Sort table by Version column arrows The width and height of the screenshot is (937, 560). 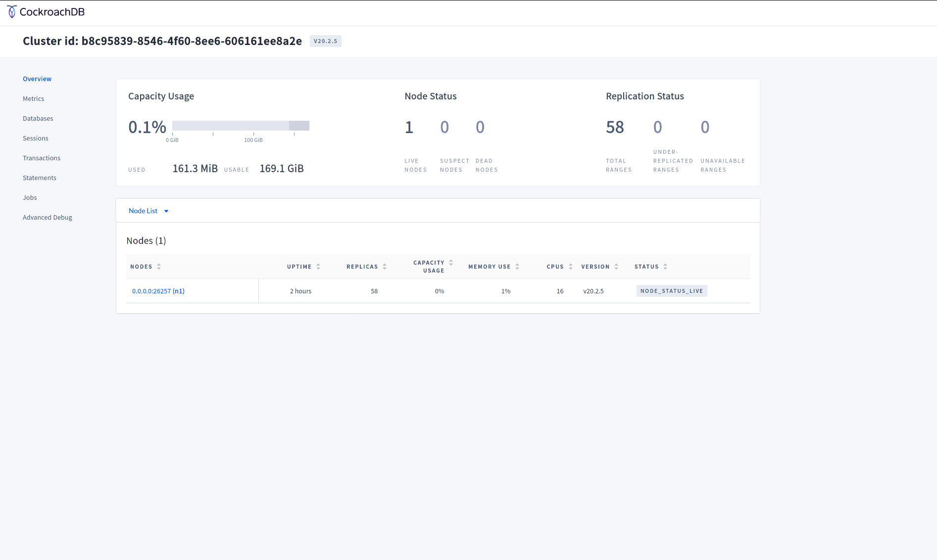tap(616, 267)
